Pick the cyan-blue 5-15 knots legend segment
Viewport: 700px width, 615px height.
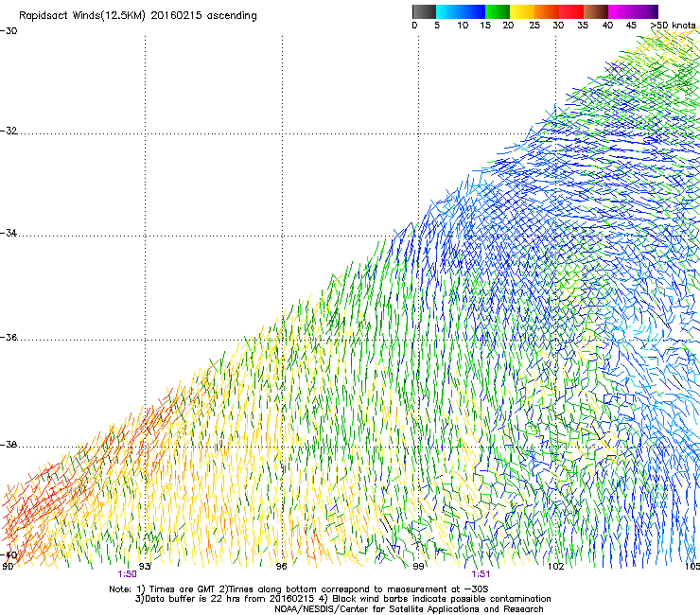pos(461,11)
